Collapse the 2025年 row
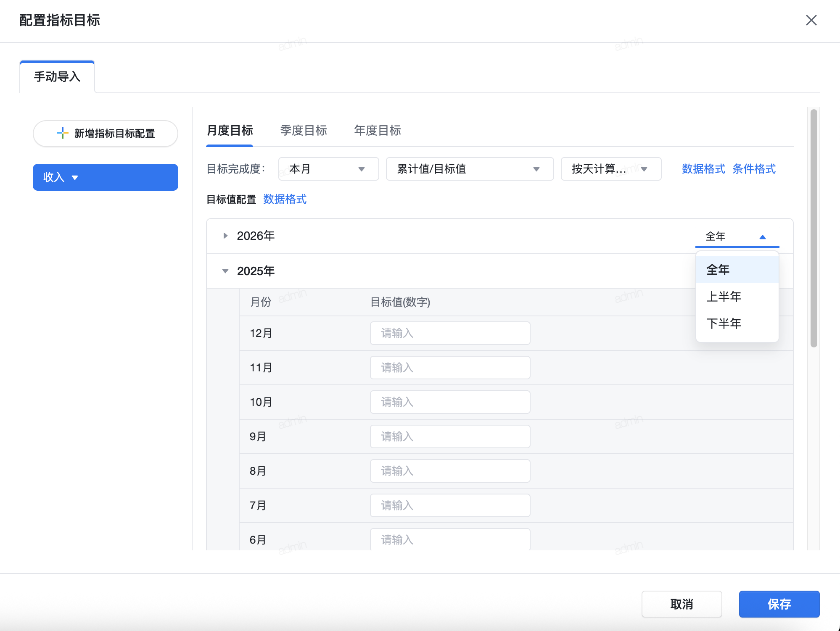Screen dimensions: 840x631 tap(225, 271)
